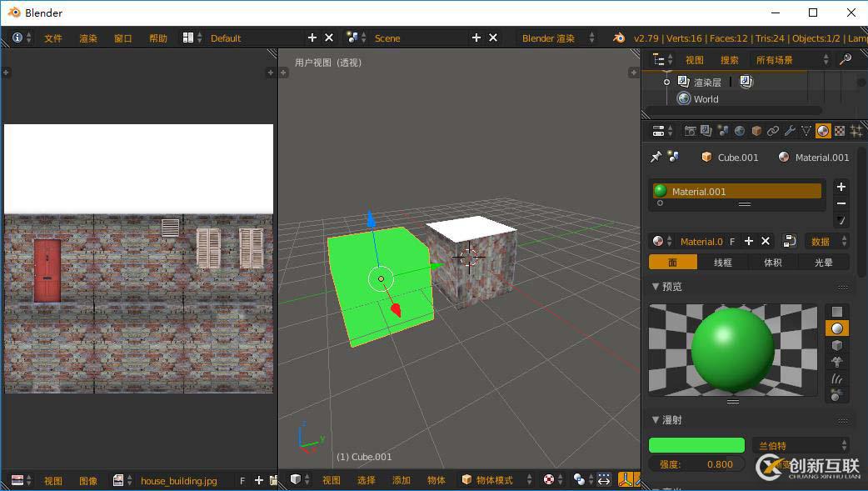Switch to the Render properties camera tab
The height and width of the screenshot is (491, 868).
click(x=690, y=131)
